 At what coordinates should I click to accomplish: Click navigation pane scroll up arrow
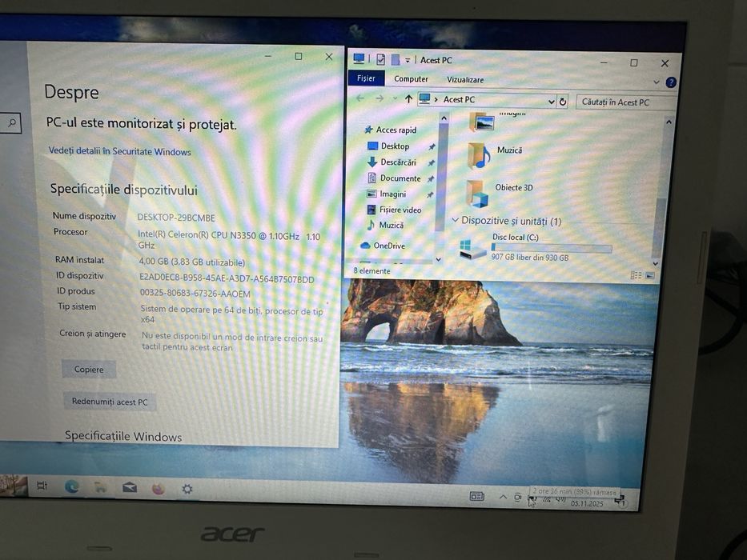pyautogui.click(x=444, y=118)
